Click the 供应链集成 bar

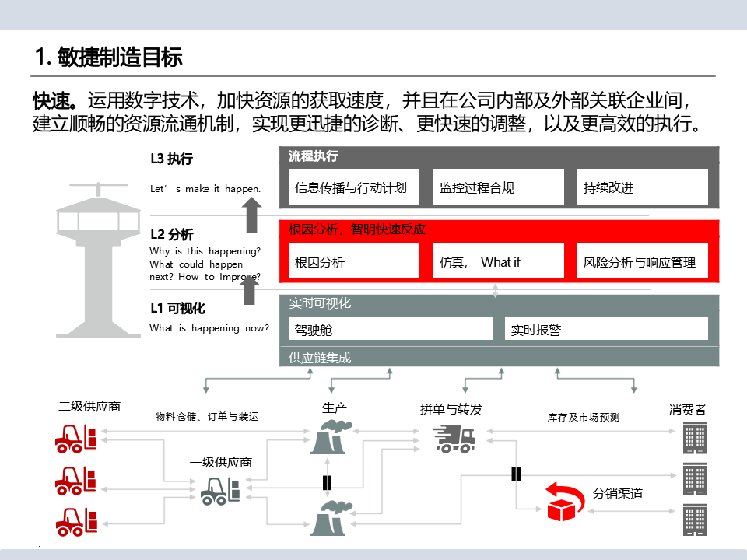(499, 357)
